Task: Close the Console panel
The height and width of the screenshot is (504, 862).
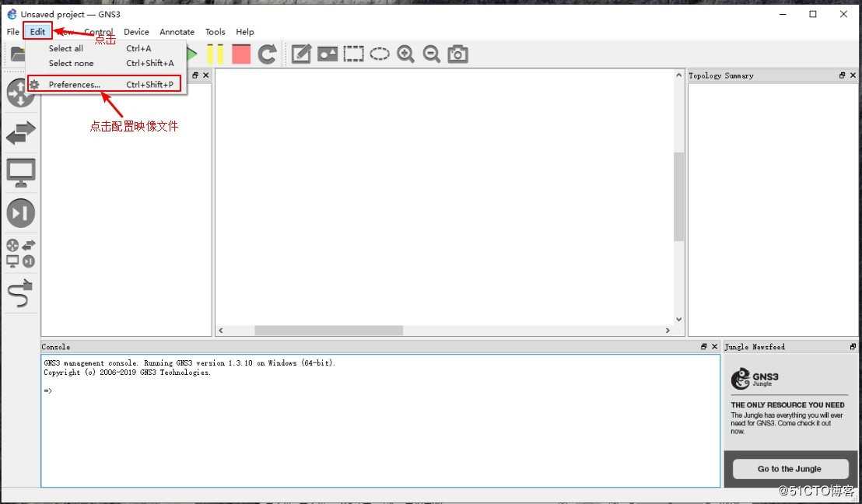Action: [x=715, y=347]
